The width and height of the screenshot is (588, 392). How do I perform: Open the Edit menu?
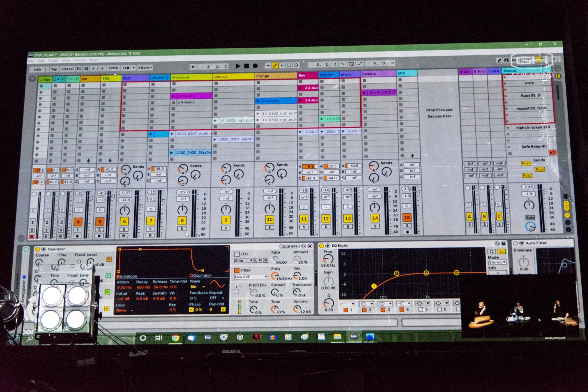41,61
